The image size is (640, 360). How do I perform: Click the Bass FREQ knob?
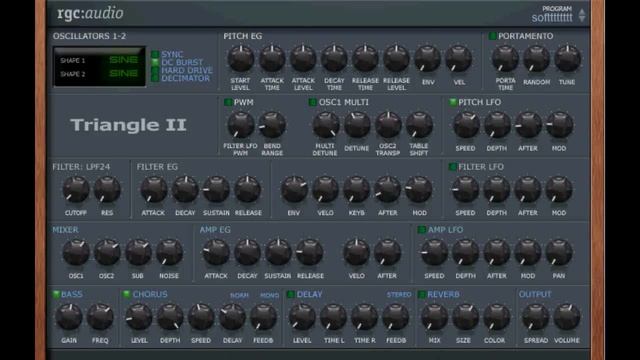point(100,317)
